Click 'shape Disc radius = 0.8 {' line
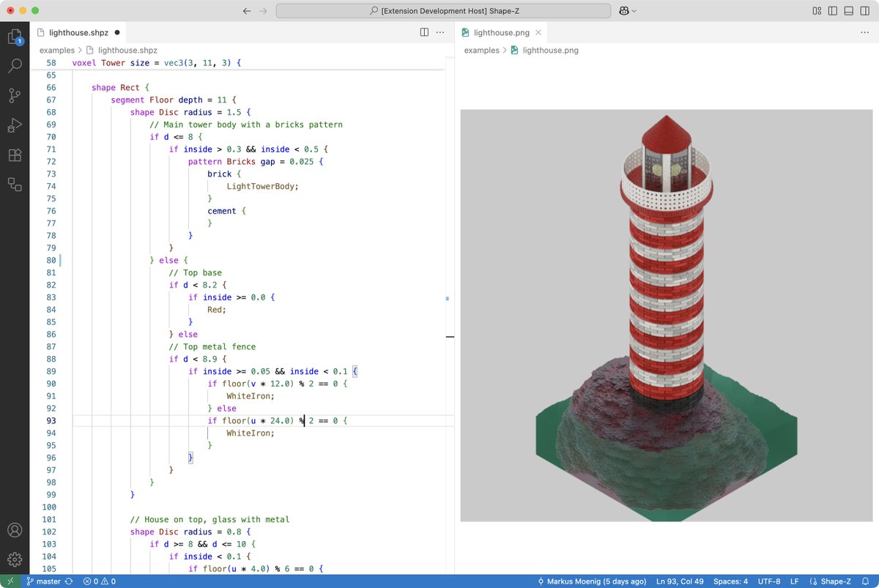This screenshot has width=879, height=588. [190, 532]
